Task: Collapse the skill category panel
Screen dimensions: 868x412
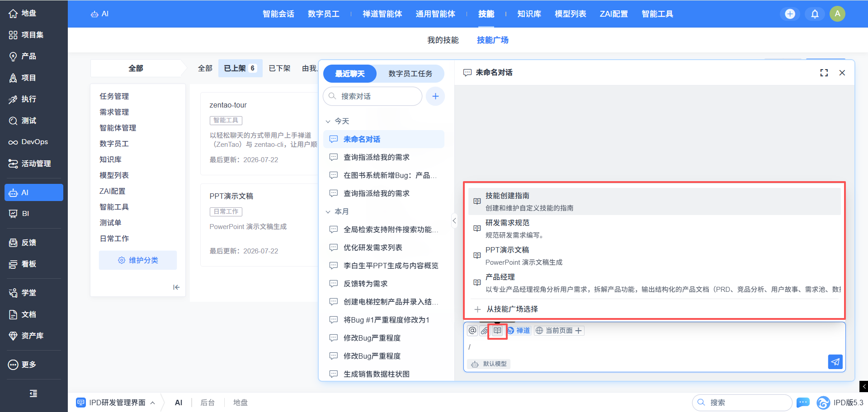Action: click(x=176, y=287)
